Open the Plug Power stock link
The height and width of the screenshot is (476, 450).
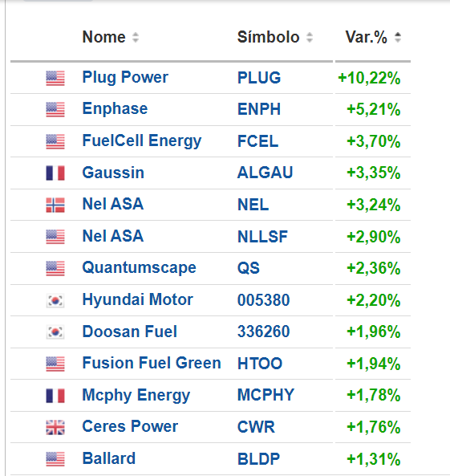click(125, 77)
